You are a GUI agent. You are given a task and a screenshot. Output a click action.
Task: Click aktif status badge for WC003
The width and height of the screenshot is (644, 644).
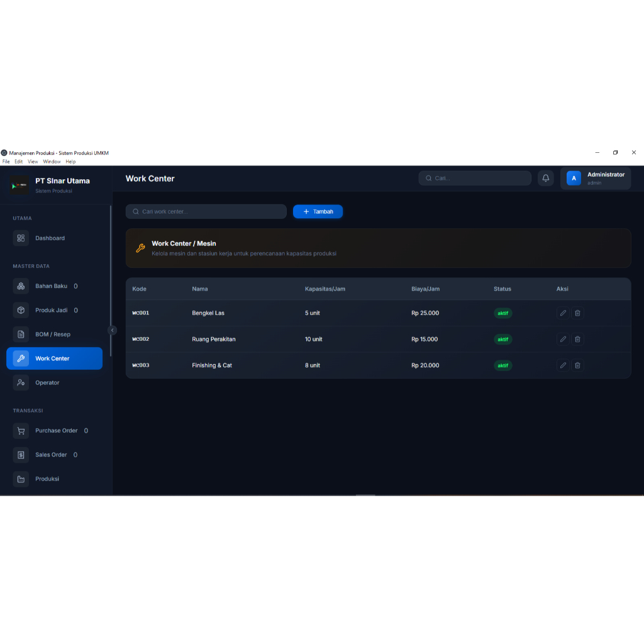[x=502, y=365]
